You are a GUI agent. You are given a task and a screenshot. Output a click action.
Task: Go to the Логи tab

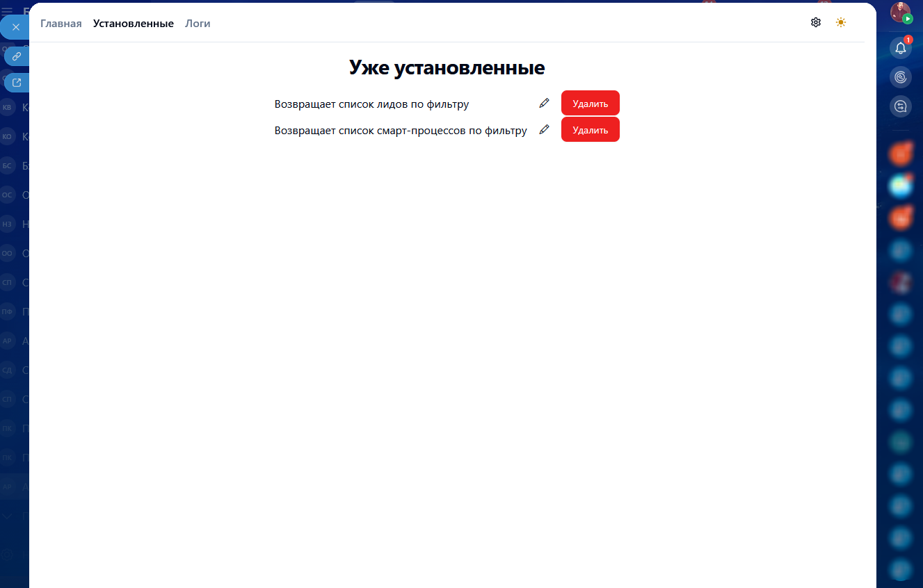click(x=198, y=24)
